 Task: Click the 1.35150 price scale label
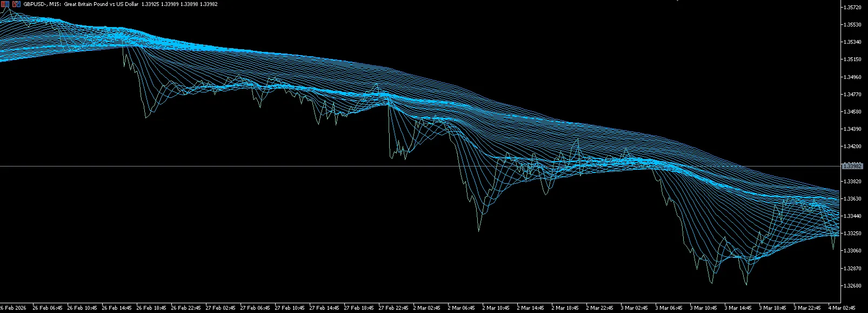click(852, 59)
